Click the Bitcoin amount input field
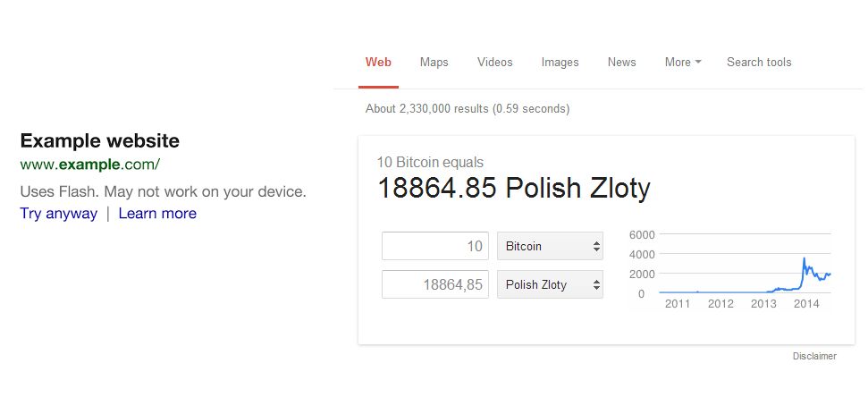The width and height of the screenshot is (868, 414). tap(434, 246)
